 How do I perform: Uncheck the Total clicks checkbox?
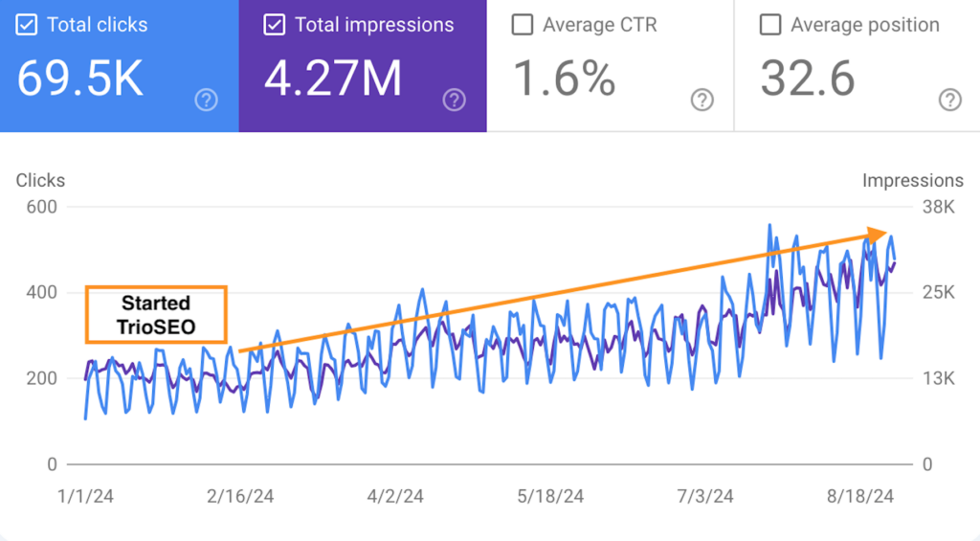(x=27, y=25)
